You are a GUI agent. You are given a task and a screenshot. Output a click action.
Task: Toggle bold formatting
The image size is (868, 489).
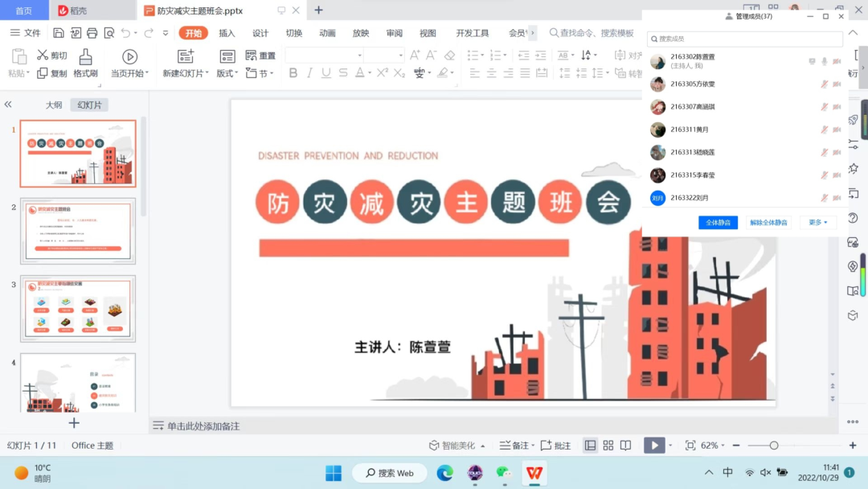point(293,73)
